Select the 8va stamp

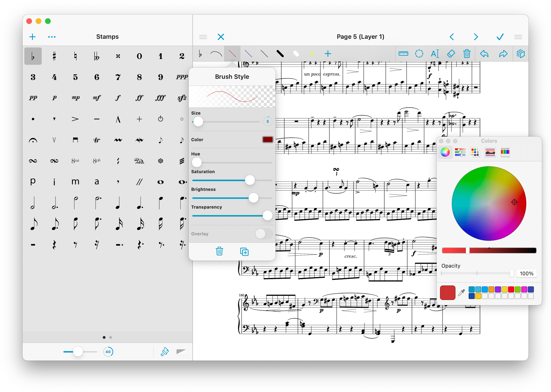(x=76, y=161)
